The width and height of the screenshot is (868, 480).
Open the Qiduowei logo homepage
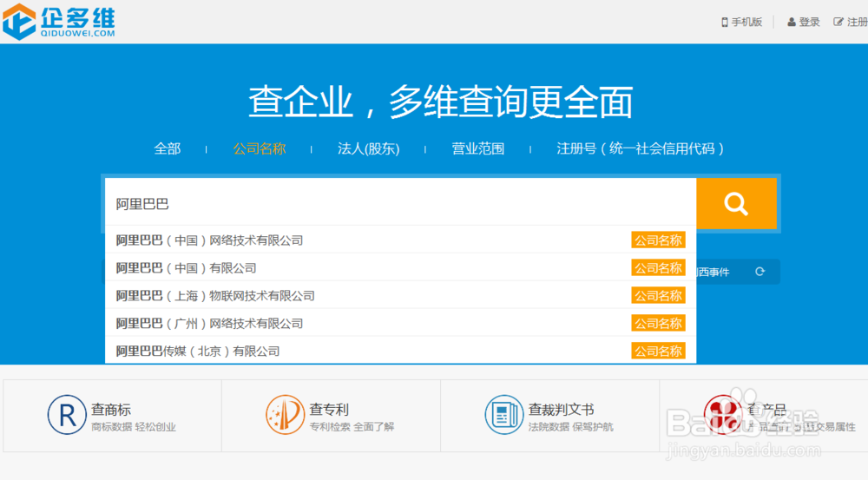coord(59,22)
